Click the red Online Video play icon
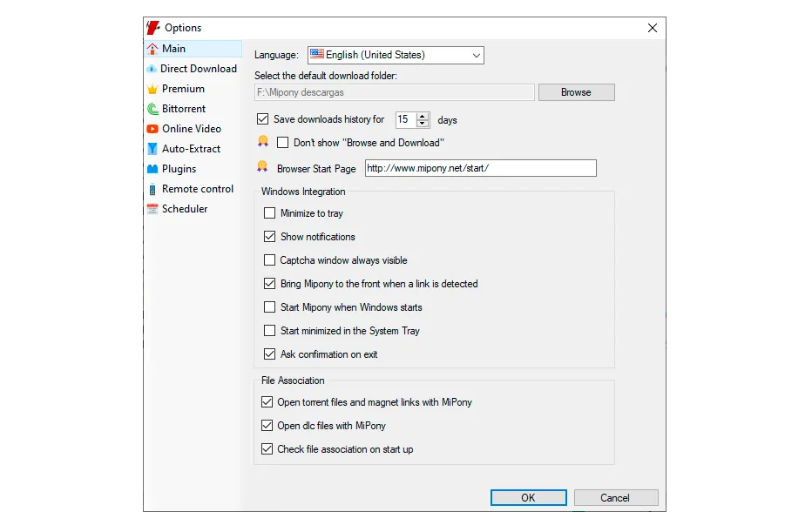 pyautogui.click(x=152, y=129)
